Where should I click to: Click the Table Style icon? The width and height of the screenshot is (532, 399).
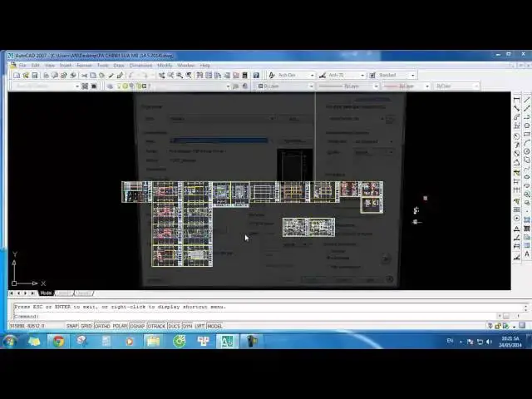tap(372, 75)
